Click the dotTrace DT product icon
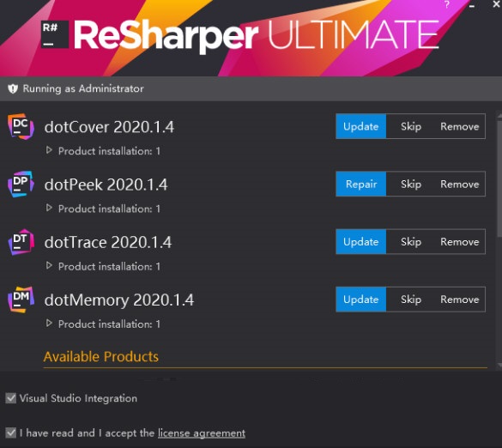The width and height of the screenshot is (502, 448). [21, 242]
